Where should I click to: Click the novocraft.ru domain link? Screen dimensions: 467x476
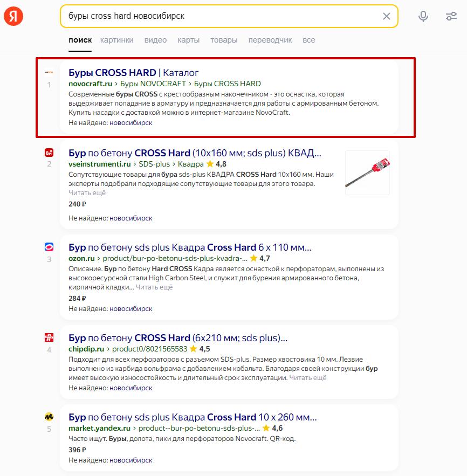tap(90, 84)
